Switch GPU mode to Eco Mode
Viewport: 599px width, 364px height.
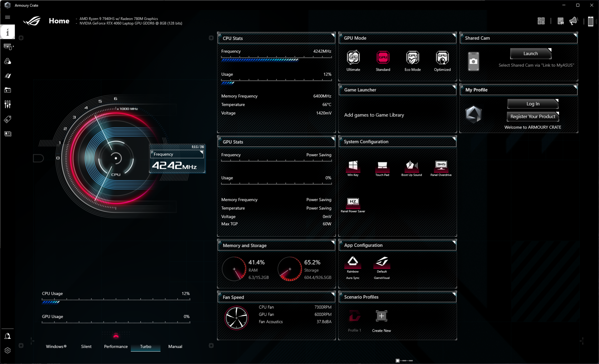point(412,58)
